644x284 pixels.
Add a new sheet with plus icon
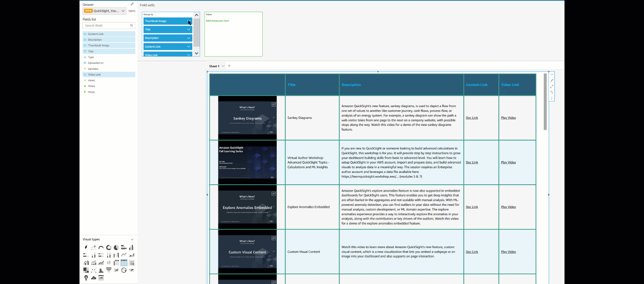229,66
